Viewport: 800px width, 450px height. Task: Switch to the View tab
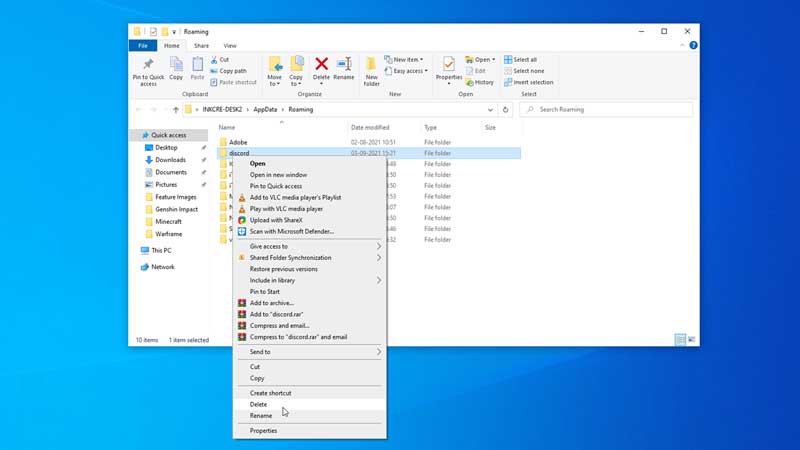[230, 45]
